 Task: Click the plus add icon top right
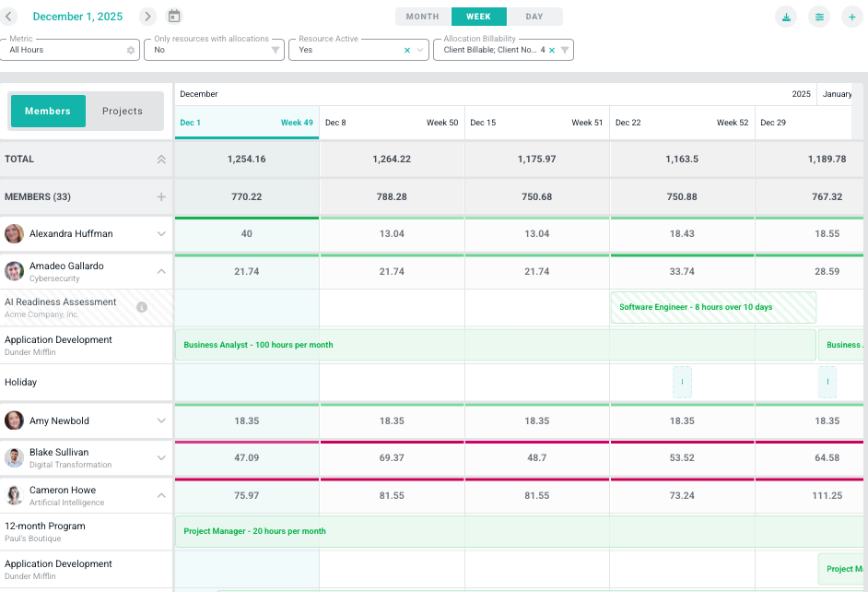pos(850,17)
